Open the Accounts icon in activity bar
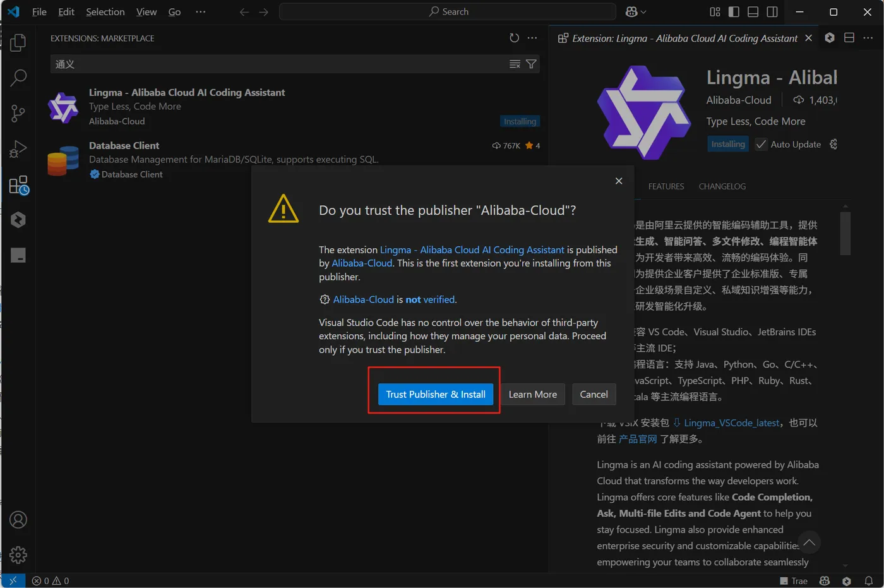 point(18,520)
